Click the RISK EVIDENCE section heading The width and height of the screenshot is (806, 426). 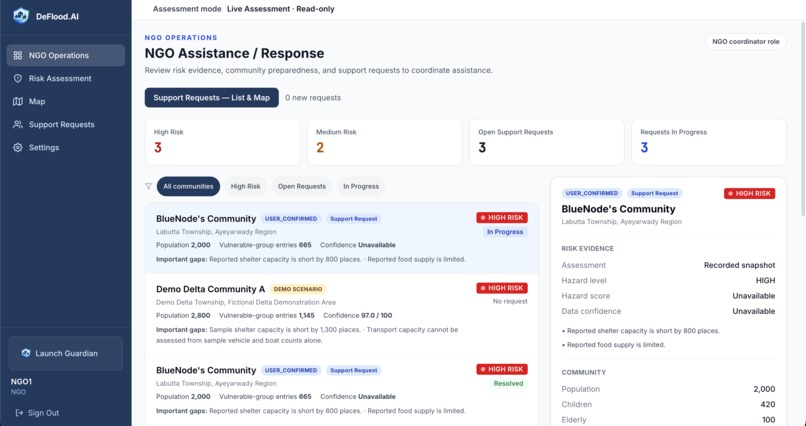588,249
